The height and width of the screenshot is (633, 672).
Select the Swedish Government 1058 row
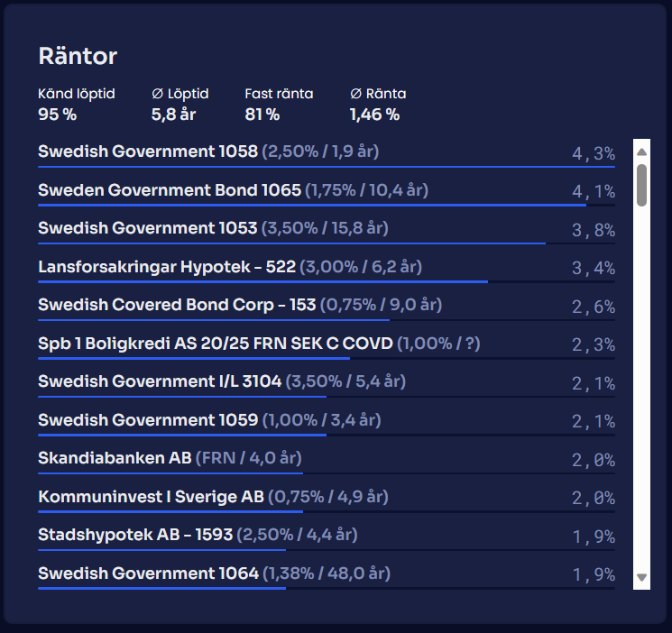coord(147,151)
